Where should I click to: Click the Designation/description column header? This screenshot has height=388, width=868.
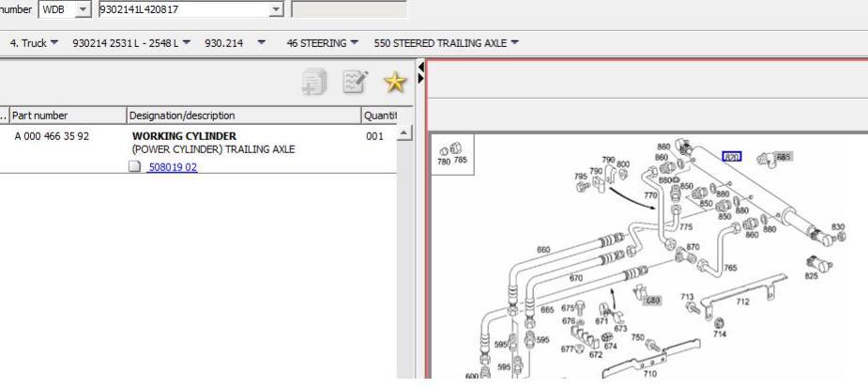[x=242, y=116]
